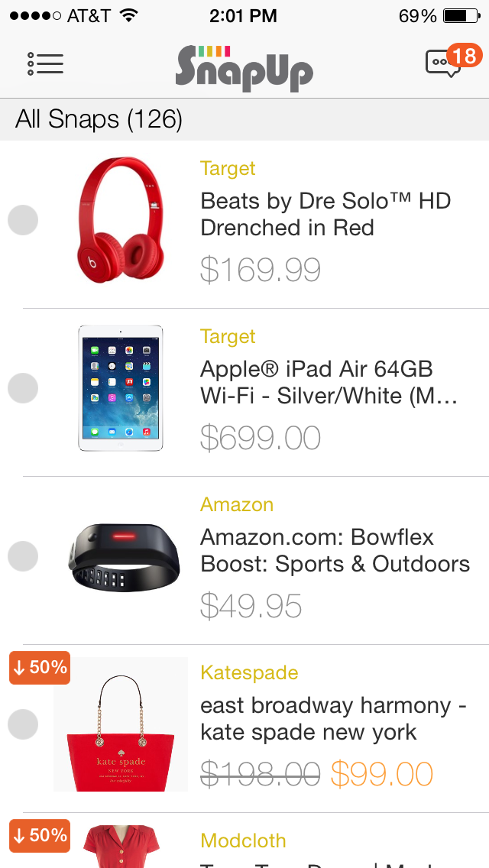The height and width of the screenshot is (868, 489).
Task: Open the red Beats headphones thumbnail
Action: point(120,220)
